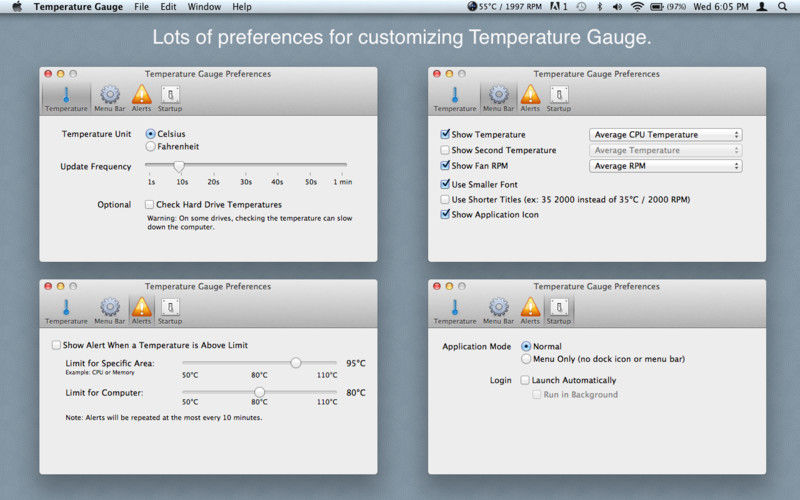
Task: Click the Limit for Computer slider handle
Action: 259,392
